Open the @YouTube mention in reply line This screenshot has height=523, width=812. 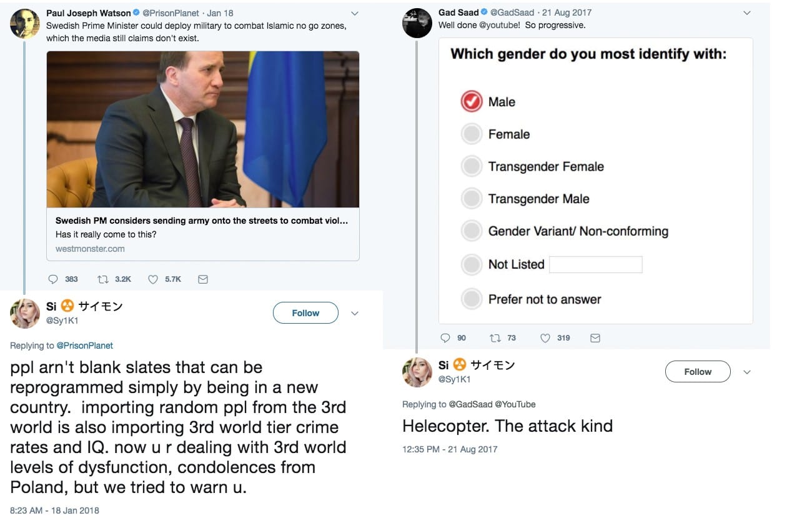515,404
